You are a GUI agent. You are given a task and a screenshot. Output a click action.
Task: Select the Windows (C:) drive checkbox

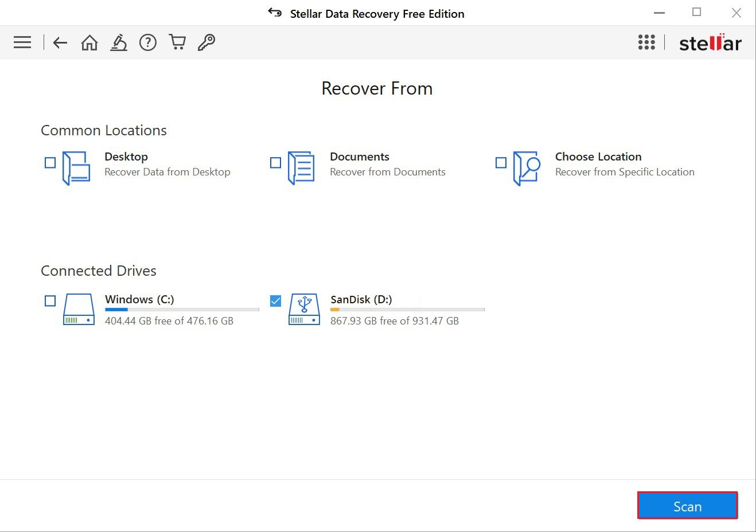coord(50,301)
